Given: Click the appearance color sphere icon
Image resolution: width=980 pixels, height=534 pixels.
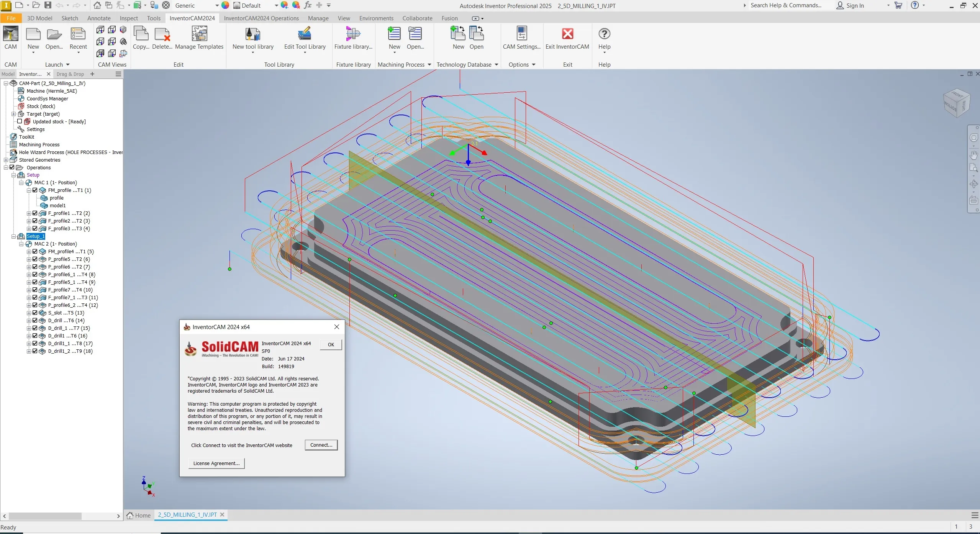Looking at the screenshot, I should (225, 5).
